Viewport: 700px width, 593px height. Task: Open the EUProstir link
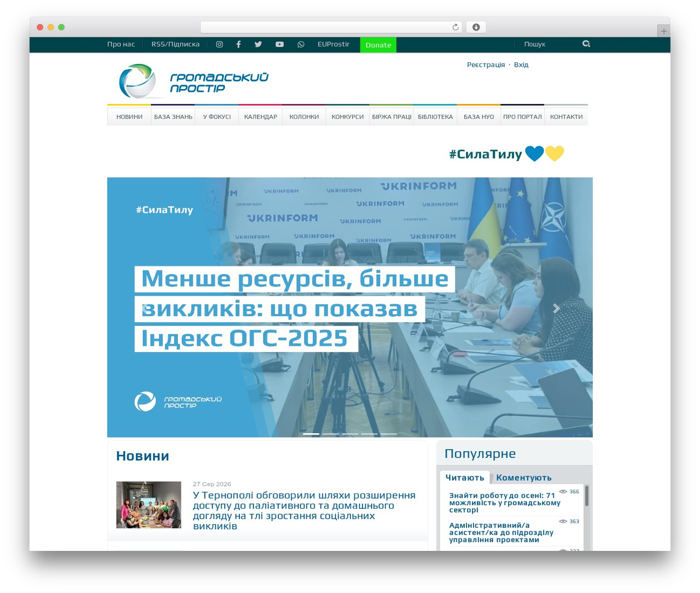[x=334, y=44]
